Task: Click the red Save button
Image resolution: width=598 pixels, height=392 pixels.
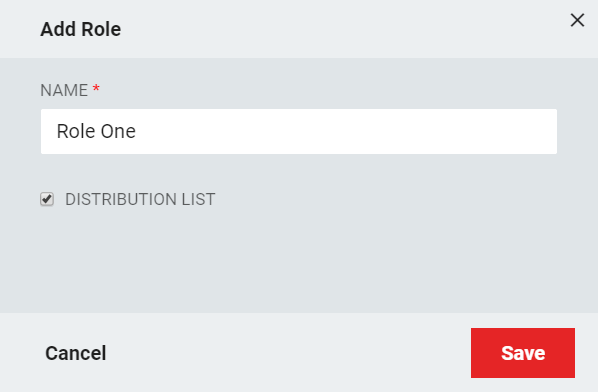Action: pyautogui.click(x=522, y=353)
